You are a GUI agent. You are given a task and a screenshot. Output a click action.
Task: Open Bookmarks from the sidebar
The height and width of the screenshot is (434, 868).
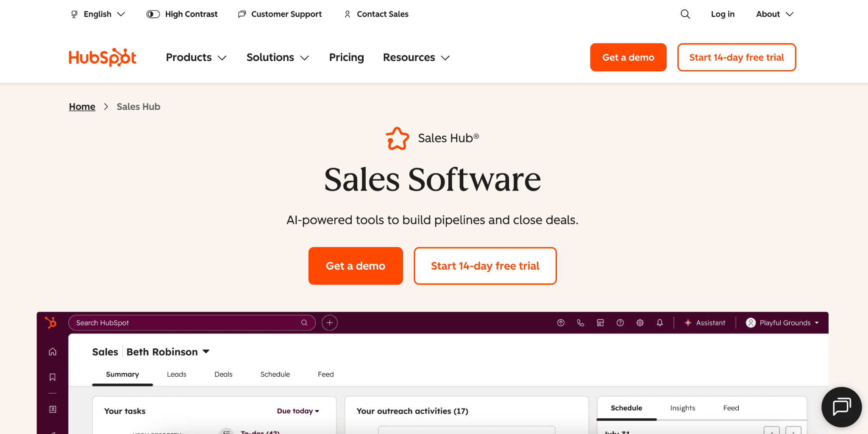click(52, 377)
